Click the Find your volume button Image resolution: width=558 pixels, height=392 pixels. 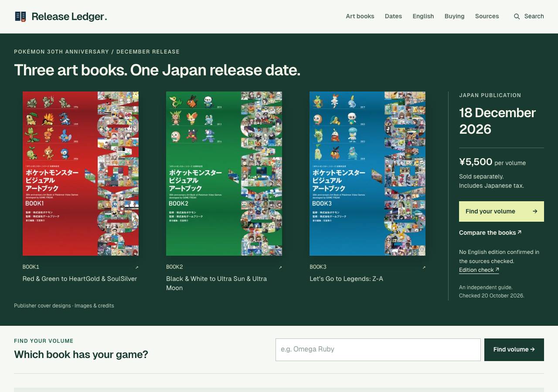[501, 211]
